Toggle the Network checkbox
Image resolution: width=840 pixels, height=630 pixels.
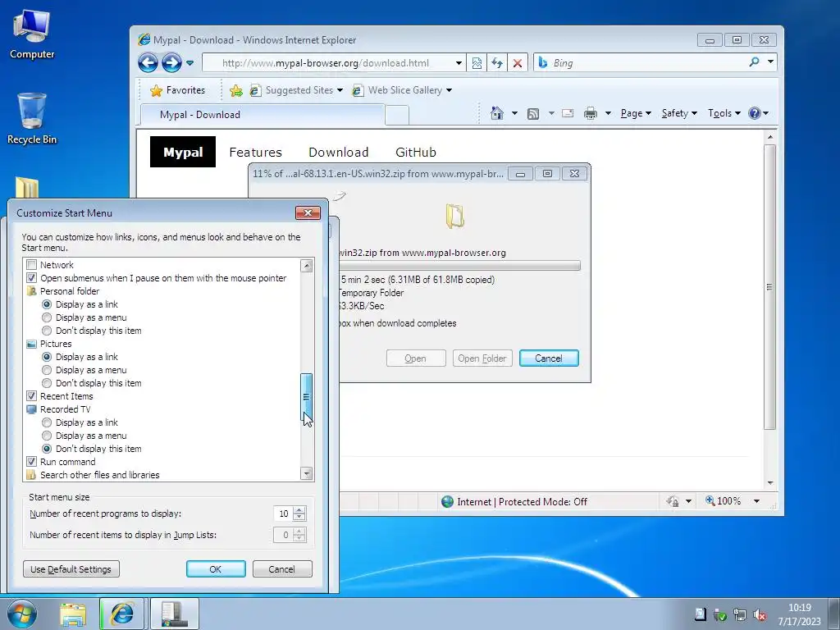pos(32,265)
